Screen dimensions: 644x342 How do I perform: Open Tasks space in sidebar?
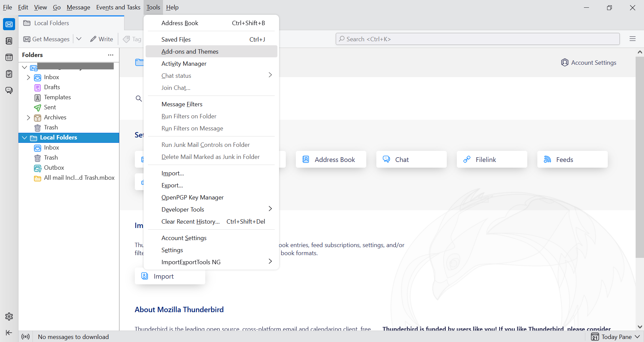[9, 74]
